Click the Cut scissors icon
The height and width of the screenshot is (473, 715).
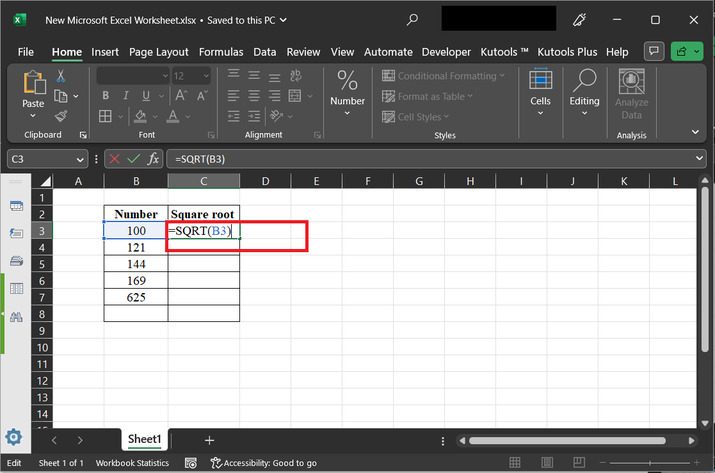point(61,76)
